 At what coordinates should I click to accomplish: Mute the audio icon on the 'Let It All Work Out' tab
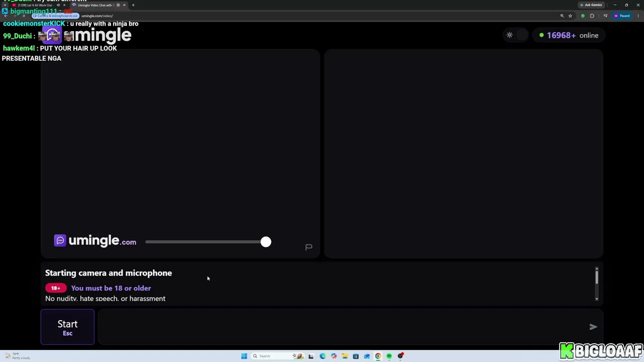[58, 5]
